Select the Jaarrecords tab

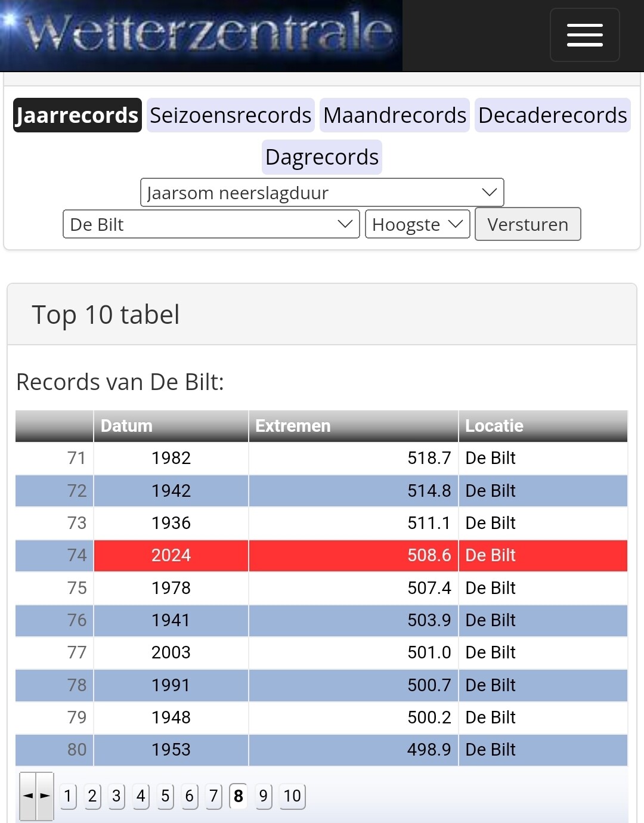click(78, 115)
